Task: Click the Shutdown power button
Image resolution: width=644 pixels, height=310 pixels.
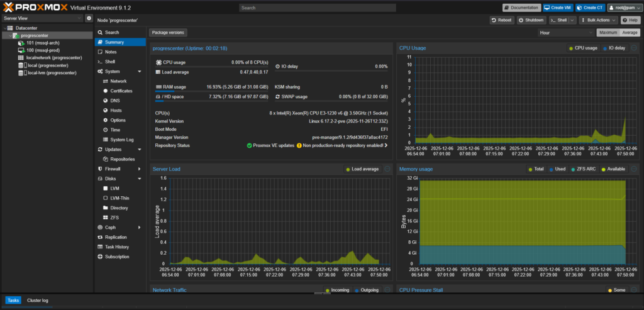Action: click(531, 20)
